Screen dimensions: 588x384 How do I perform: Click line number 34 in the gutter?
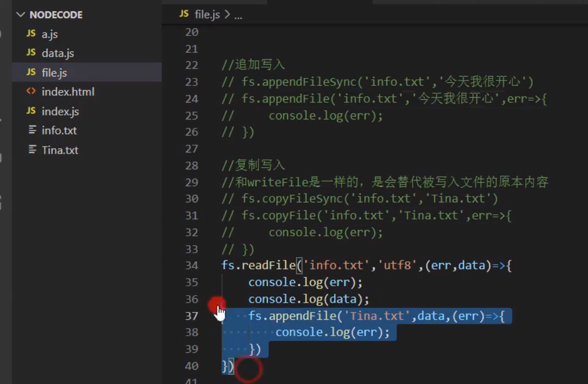(x=192, y=266)
